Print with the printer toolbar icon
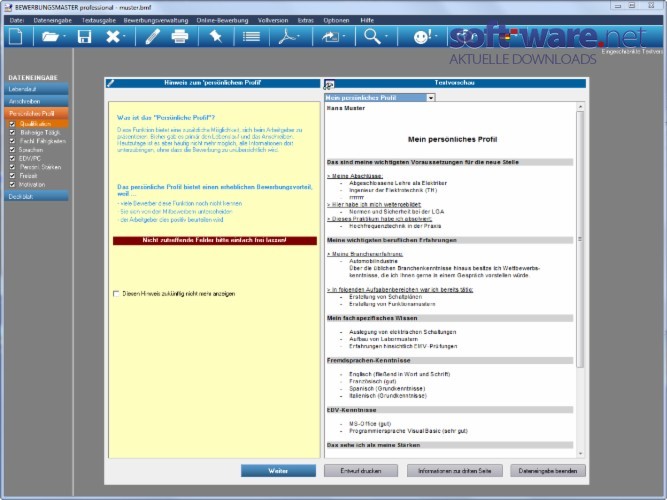The image size is (667, 500). [x=180, y=37]
